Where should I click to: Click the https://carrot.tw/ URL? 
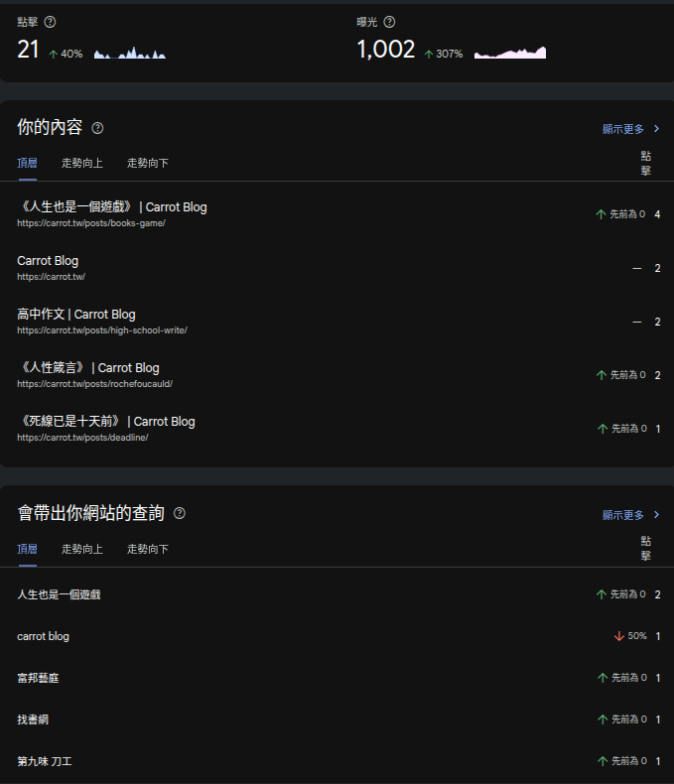(x=51, y=277)
